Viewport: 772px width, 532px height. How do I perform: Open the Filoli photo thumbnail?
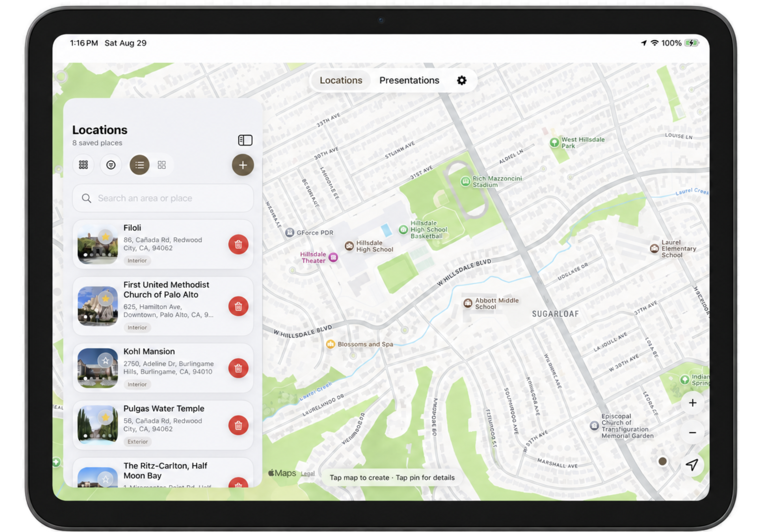pos(97,244)
